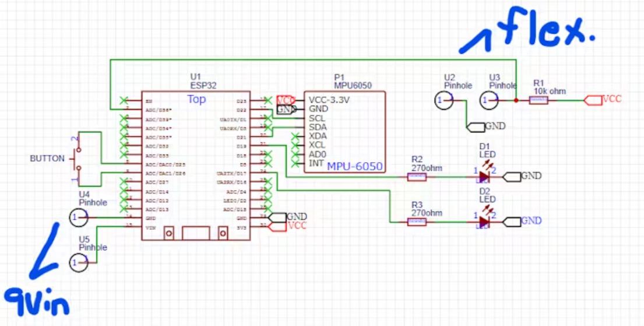Click blue MPU-6050 text inside module

[354, 166]
